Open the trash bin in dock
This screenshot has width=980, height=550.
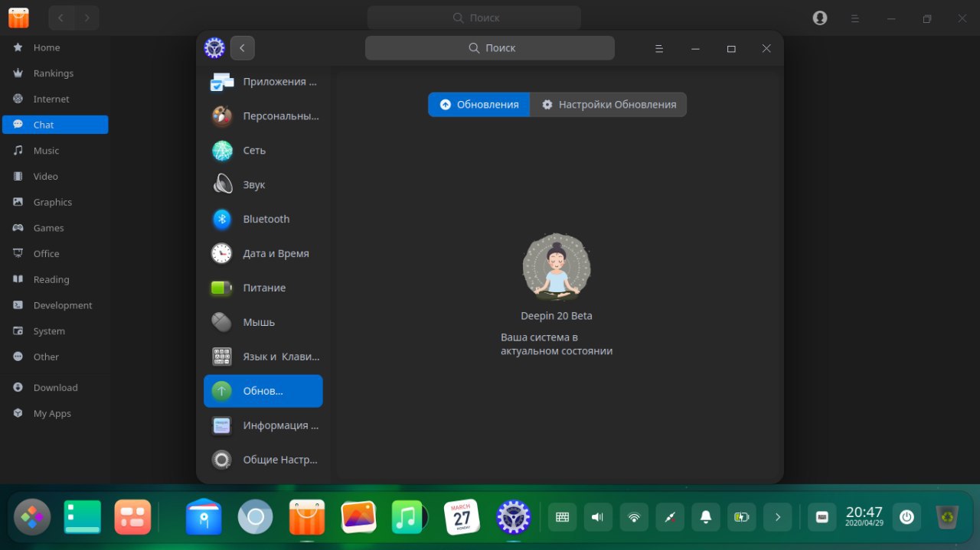tap(949, 517)
